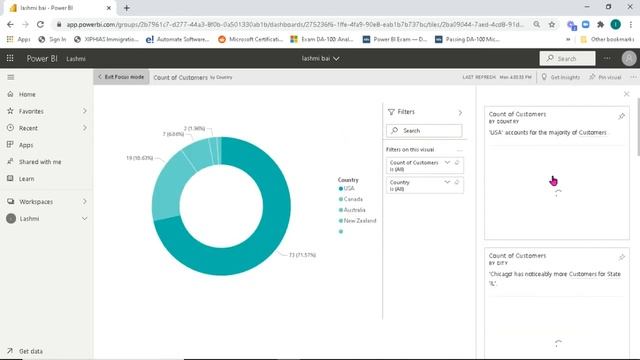Click Get data link
This screenshot has width=640, height=360.
[31, 351]
